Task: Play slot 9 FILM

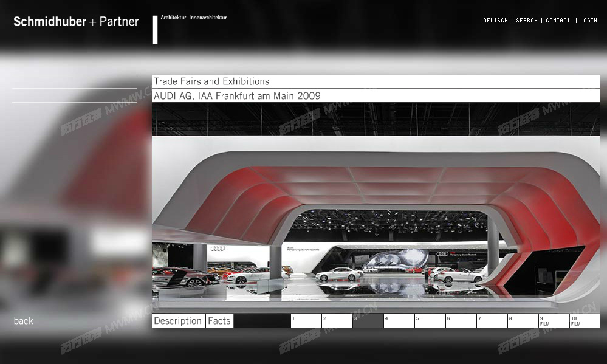Action: (554, 321)
